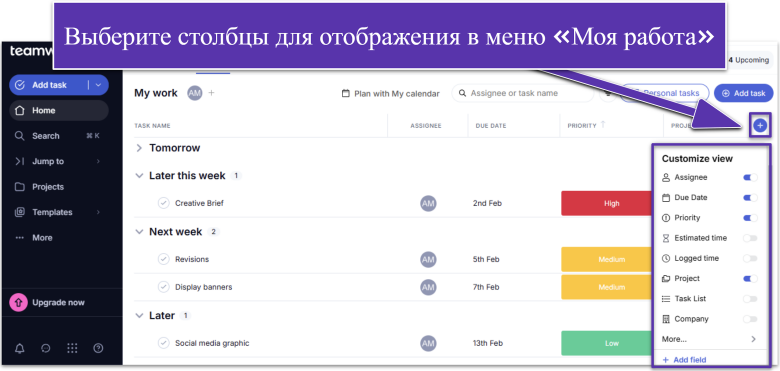The height and width of the screenshot is (371, 780).
Task: Mark Display banners task complete
Action: tap(163, 287)
